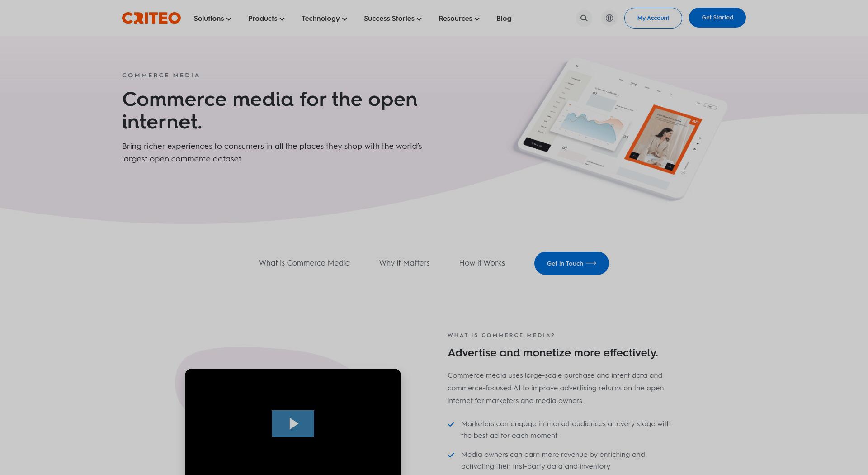Expand the Technology menu
This screenshot has height=475, width=868.
tap(324, 19)
